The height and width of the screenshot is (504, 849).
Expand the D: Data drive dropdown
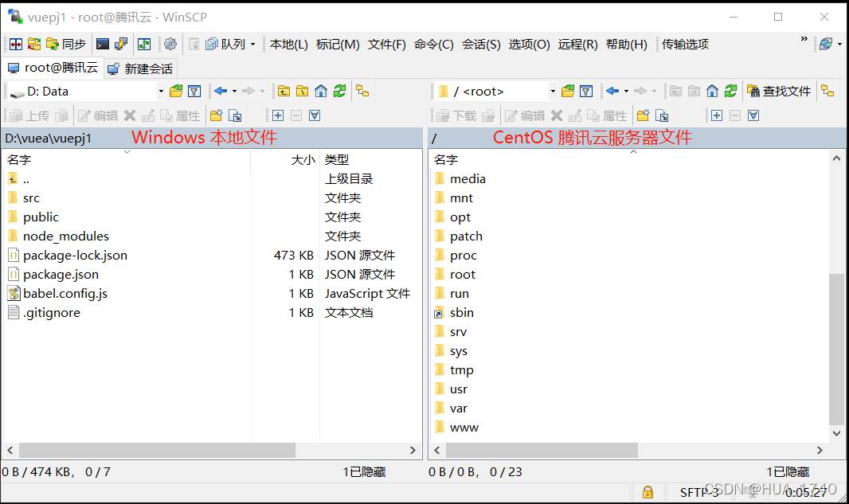click(x=161, y=92)
